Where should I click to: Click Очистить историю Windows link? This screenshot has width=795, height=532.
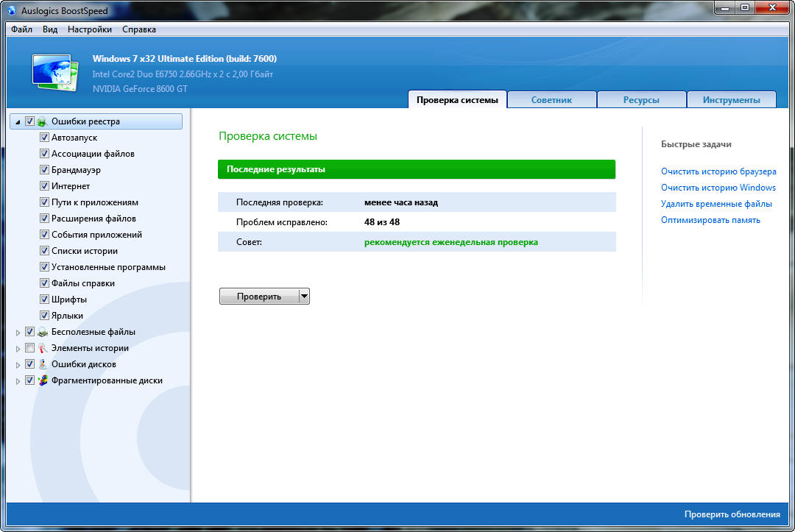[x=718, y=188]
